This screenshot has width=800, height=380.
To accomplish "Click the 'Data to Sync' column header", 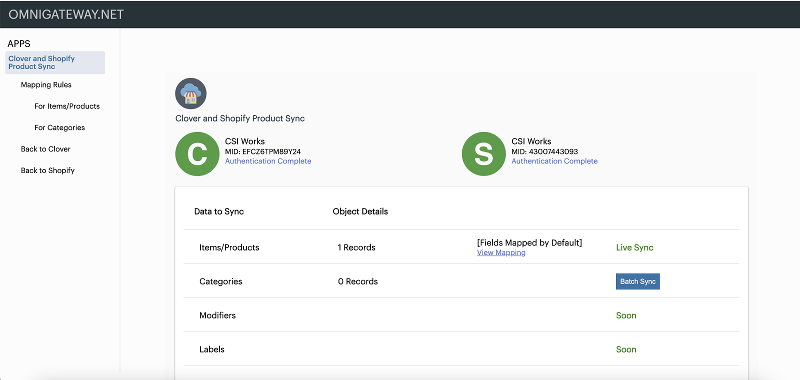I will click(x=219, y=211).
